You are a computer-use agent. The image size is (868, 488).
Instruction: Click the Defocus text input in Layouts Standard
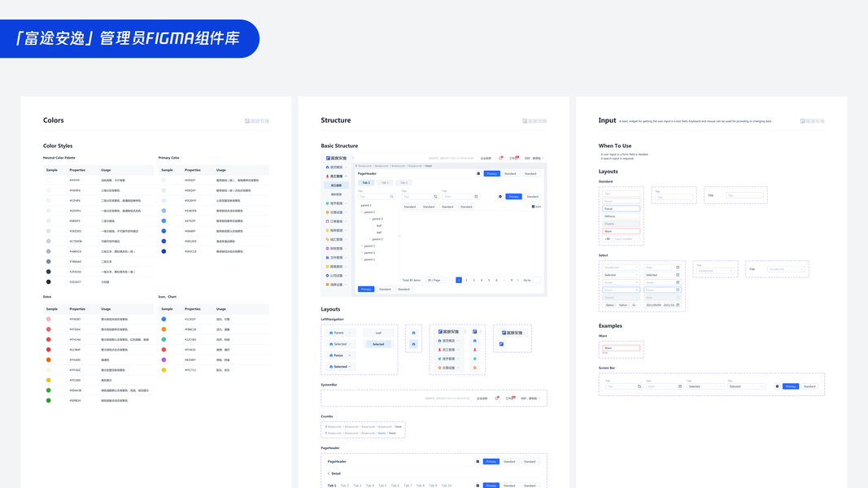622,216
